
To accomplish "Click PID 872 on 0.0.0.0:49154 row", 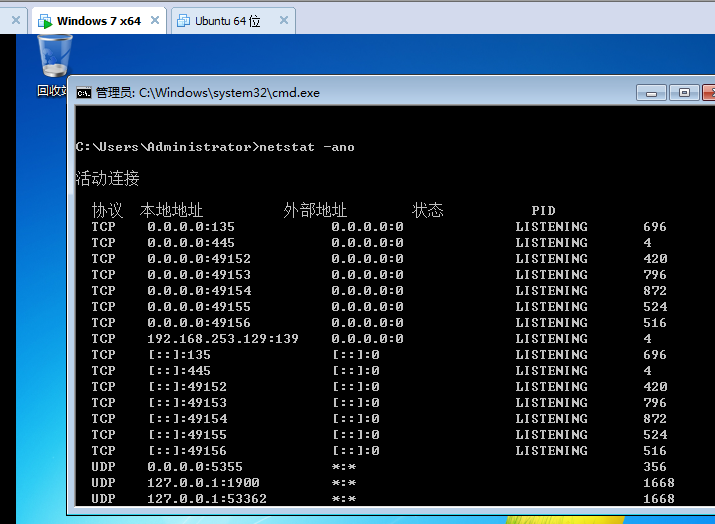I will 655,291.
